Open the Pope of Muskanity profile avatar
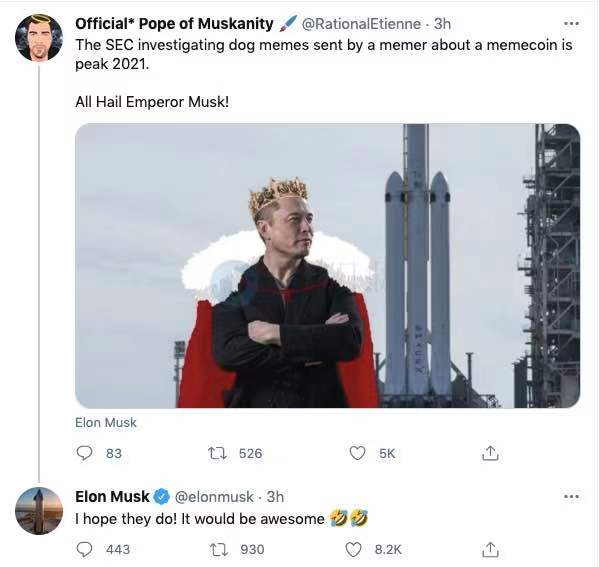This screenshot has height=567, width=599. (39, 38)
